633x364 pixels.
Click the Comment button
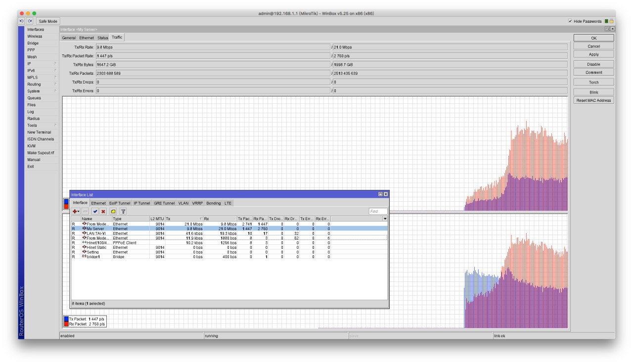click(593, 73)
